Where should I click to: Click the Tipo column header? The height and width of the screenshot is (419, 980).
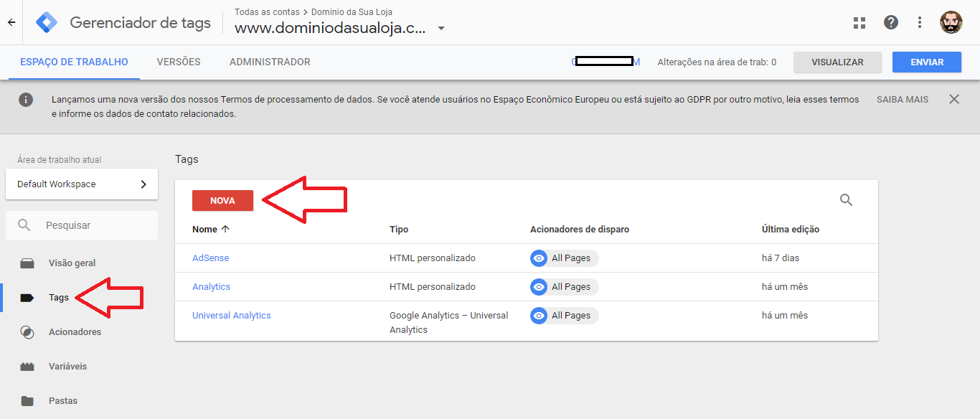coord(399,230)
